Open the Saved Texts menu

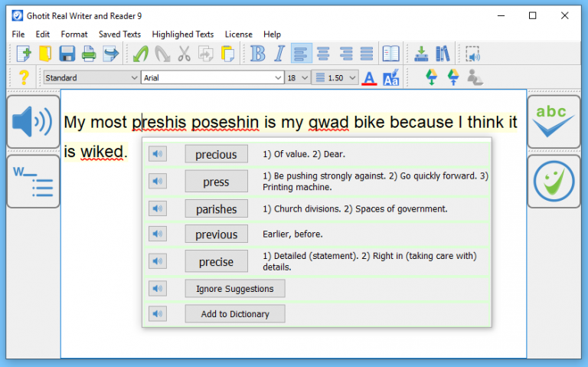click(x=119, y=34)
